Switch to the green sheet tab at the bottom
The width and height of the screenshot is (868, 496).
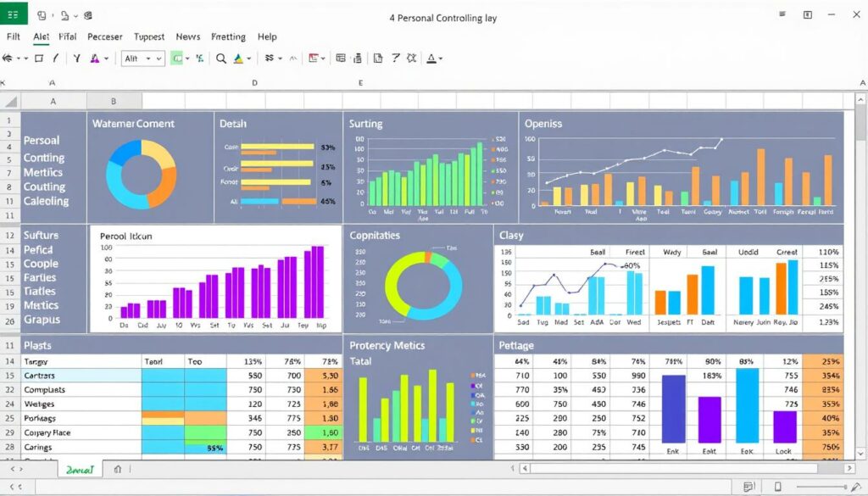(x=80, y=468)
